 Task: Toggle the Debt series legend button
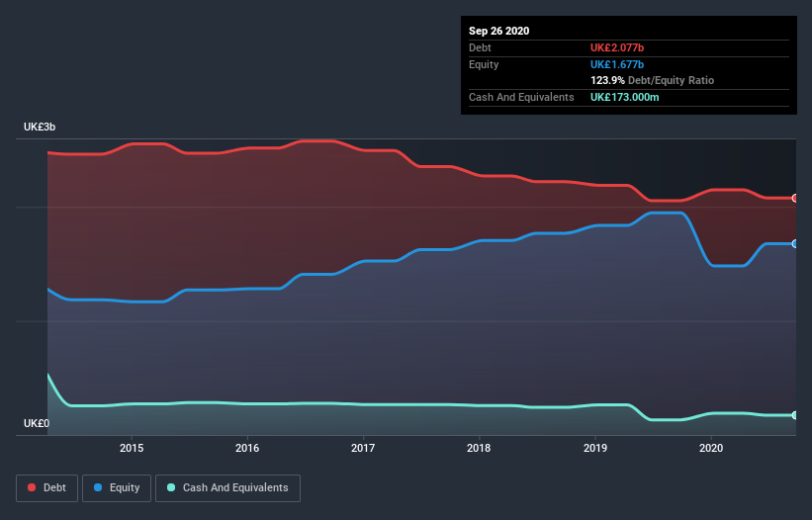tap(47, 488)
